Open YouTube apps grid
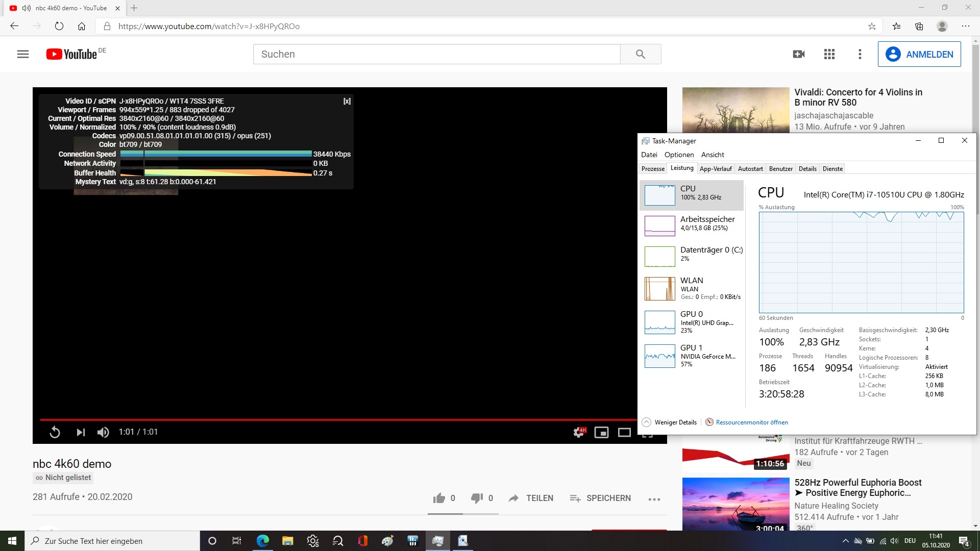The width and height of the screenshot is (980, 551). pyautogui.click(x=829, y=54)
